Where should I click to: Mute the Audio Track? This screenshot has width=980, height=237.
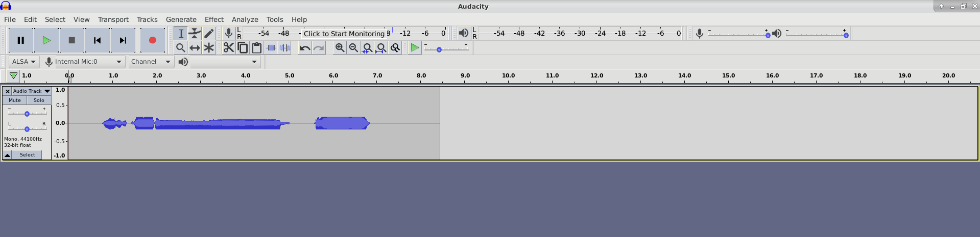pos(15,100)
